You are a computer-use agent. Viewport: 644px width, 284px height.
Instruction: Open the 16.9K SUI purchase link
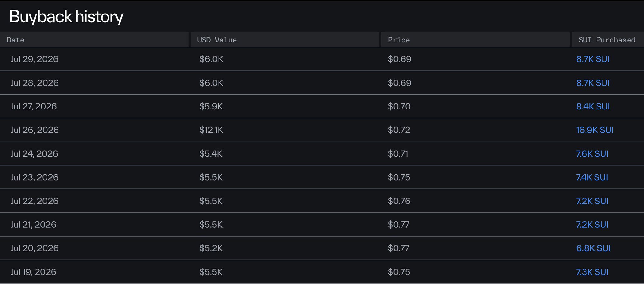coord(595,130)
